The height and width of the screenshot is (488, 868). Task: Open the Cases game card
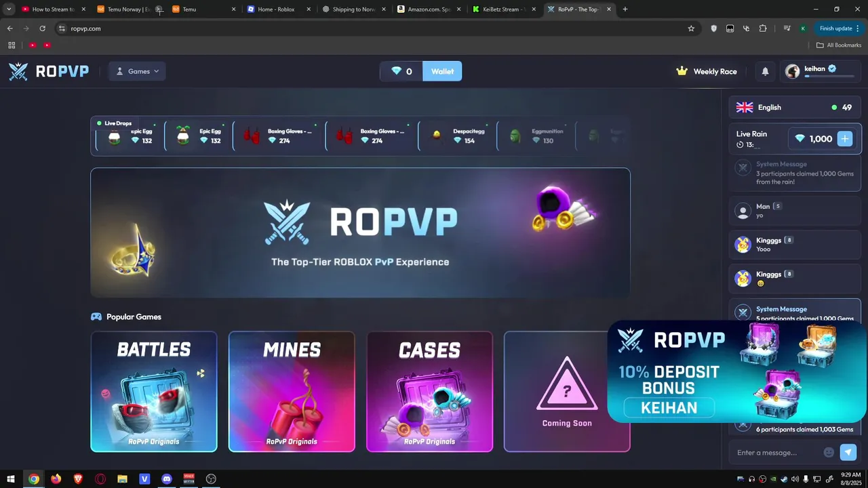(429, 391)
